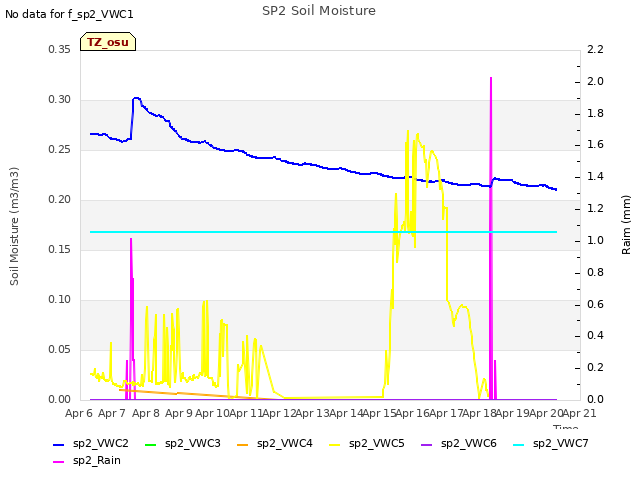Click the 1.8 right axis tick label

point(595,113)
